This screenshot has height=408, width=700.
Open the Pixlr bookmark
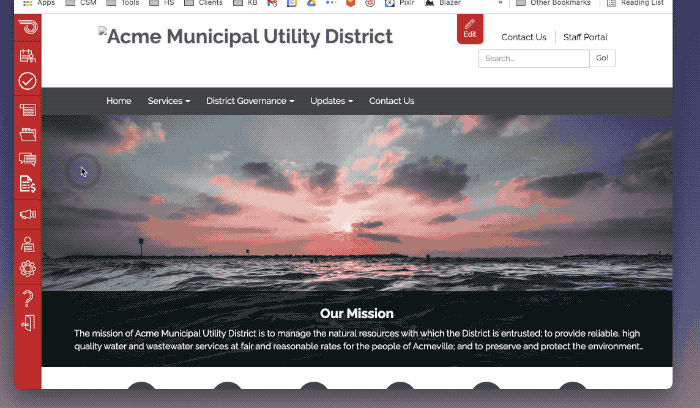pos(400,3)
